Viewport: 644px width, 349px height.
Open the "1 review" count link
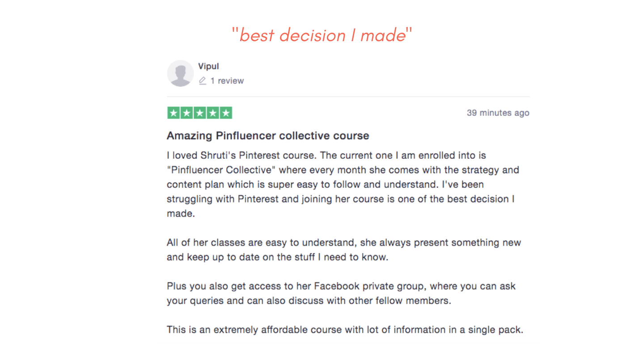[227, 81]
